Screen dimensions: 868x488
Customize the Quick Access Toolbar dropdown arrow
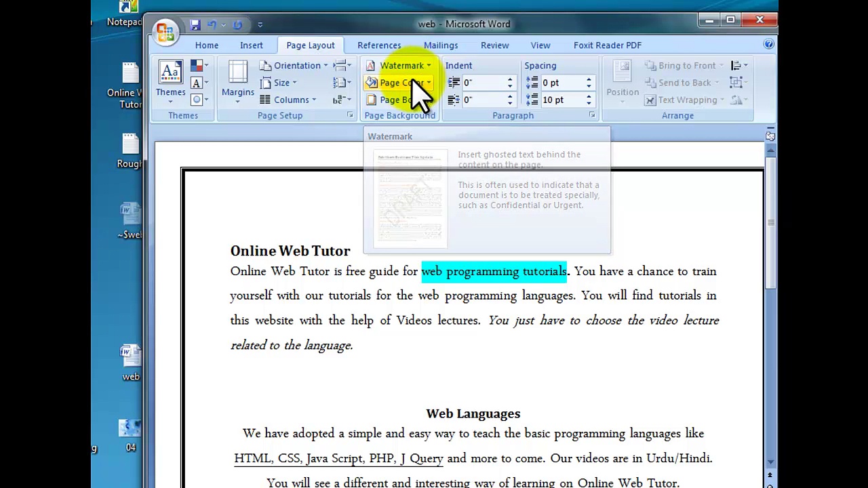[260, 25]
